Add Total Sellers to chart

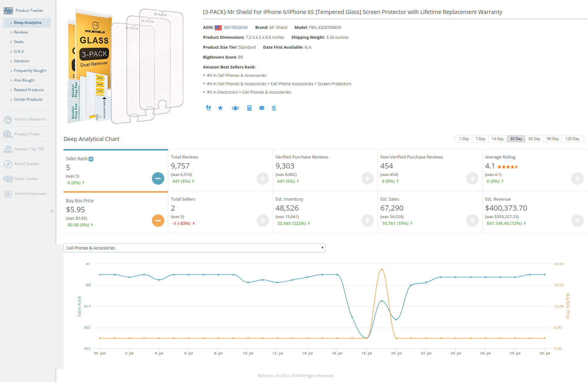pyautogui.click(x=263, y=221)
